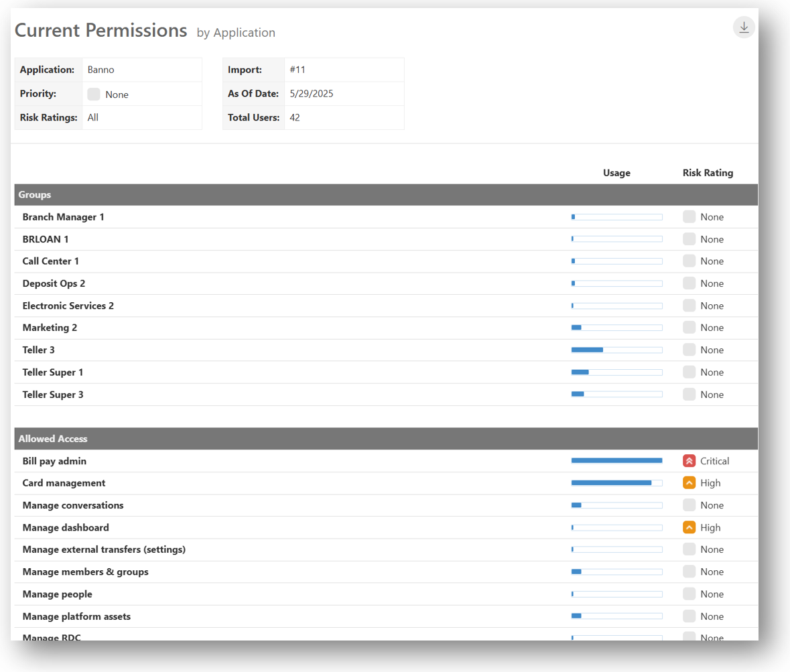Click the risk rating box for Teller 3

pos(689,350)
